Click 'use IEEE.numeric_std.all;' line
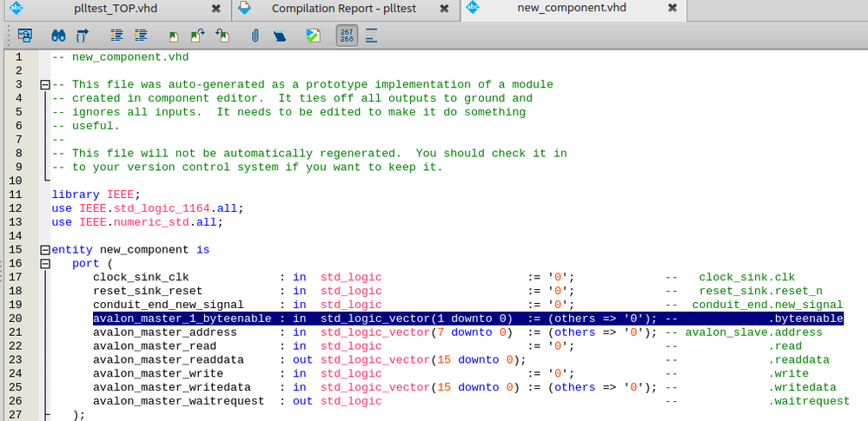 point(137,222)
